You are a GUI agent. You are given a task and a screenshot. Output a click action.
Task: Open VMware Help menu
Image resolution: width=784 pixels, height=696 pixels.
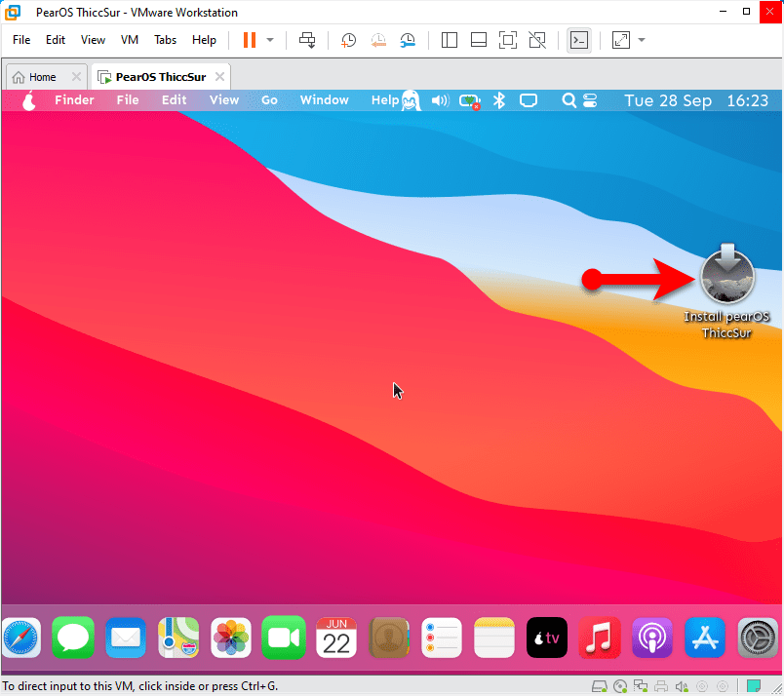204,40
